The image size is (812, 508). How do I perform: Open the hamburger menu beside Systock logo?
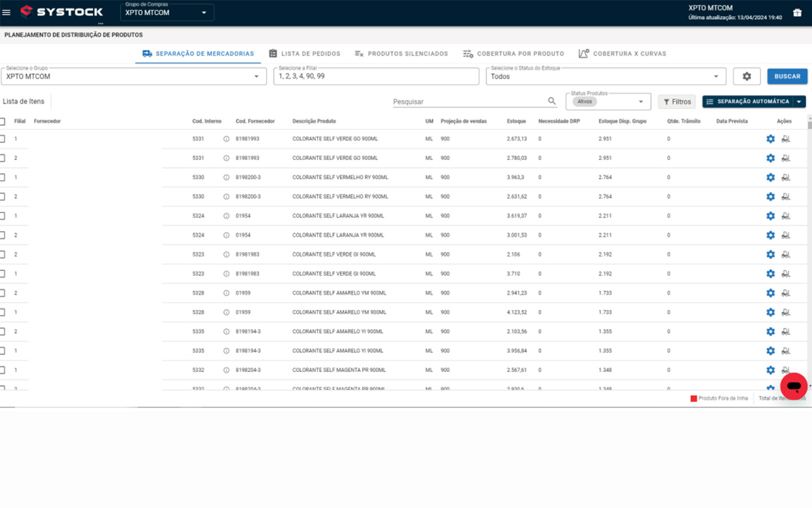(x=6, y=12)
